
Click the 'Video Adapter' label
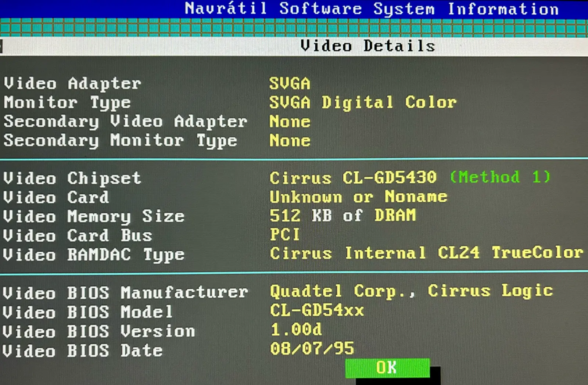pyautogui.click(x=72, y=83)
